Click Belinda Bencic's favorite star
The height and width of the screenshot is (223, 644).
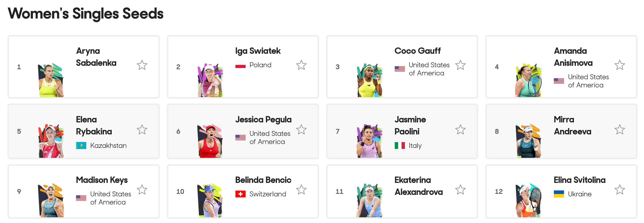pyautogui.click(x=301, y=190)
